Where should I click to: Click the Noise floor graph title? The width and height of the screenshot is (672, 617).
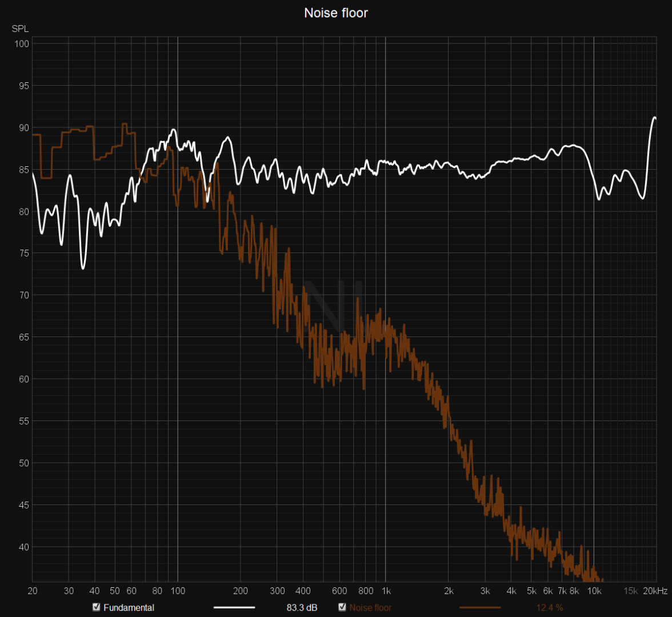click(336, 13)
